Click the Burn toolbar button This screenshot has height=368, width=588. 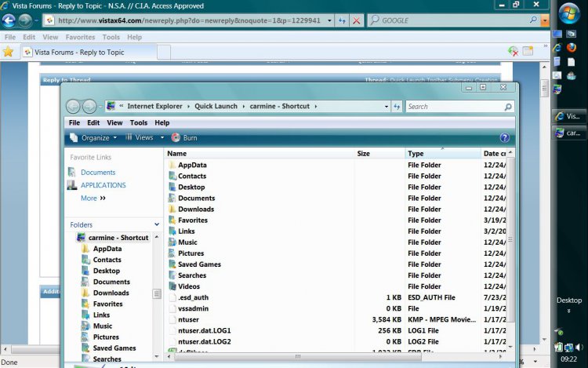coord(184,137)
